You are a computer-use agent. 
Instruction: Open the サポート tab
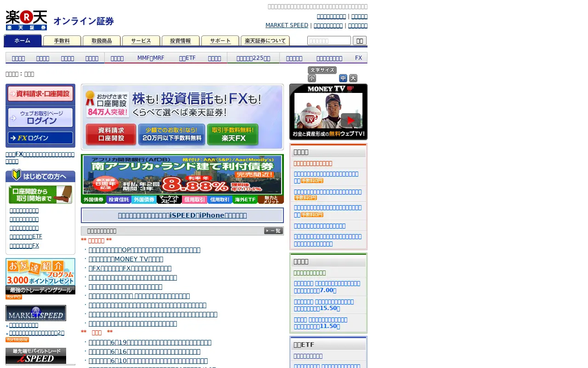(x=220, y=41)
